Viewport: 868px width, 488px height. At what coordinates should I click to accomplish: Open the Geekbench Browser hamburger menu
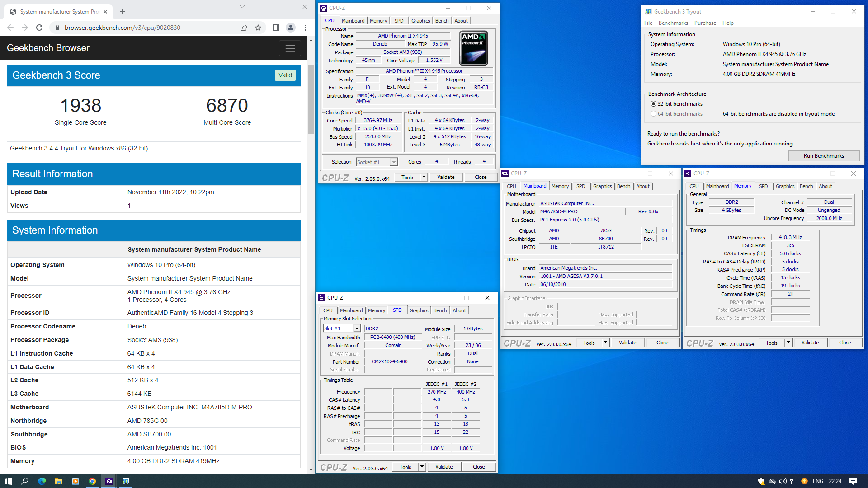pyautogui.click(x=290, y=48)
